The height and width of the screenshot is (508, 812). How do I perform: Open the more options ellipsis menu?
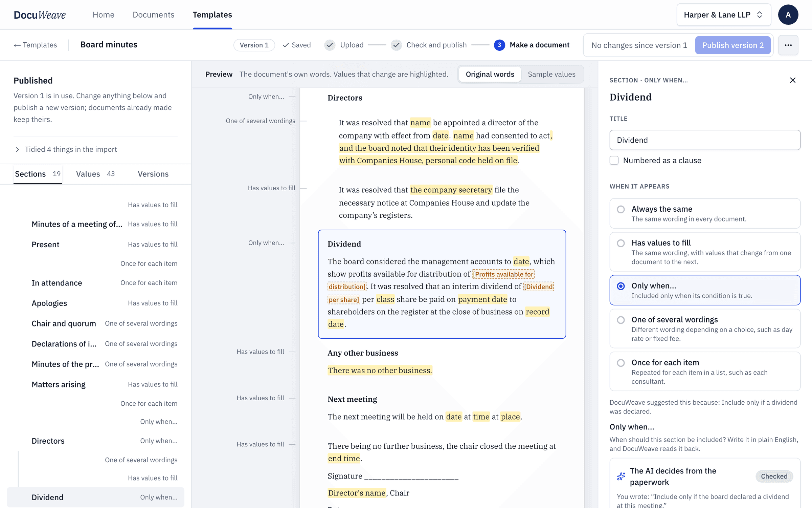788,45
